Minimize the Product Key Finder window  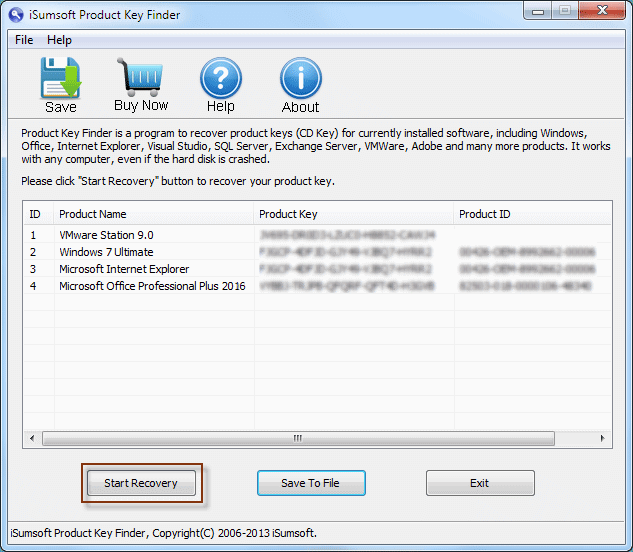537,10
